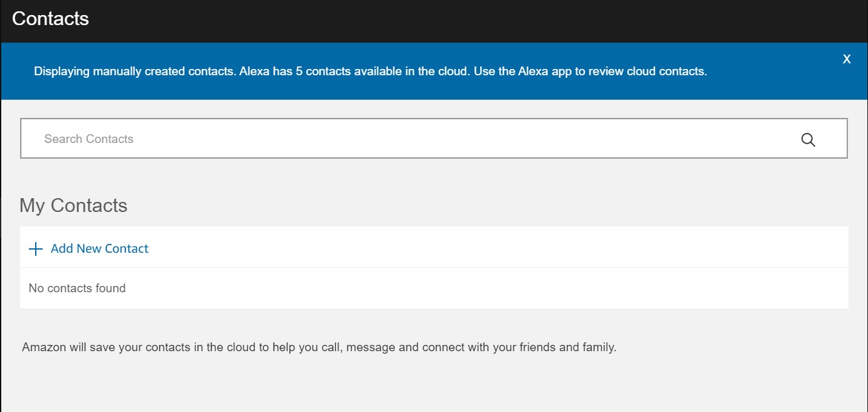Dismiss the blue cloud contacts banner
Screen dimensions: 868x412
pyautogui.click(x=846, y=60)
